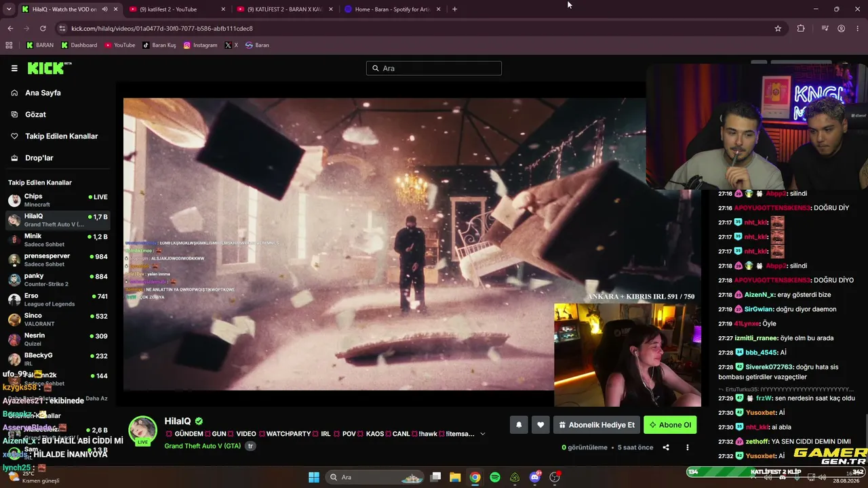Viewport: 868px width, 488px height.
Task: View site information beside the kick.com URL
Action: point(62,28)
